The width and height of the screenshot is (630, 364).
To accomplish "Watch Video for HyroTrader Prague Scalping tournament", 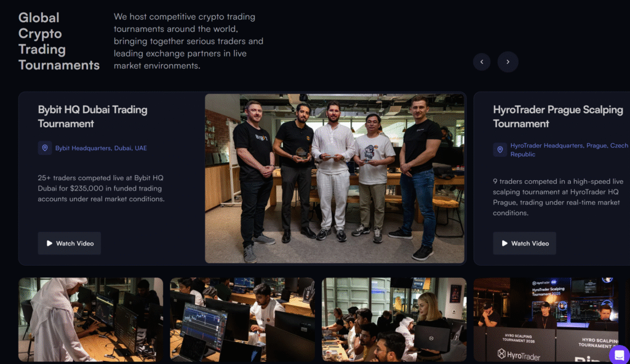I will [524, 243].
